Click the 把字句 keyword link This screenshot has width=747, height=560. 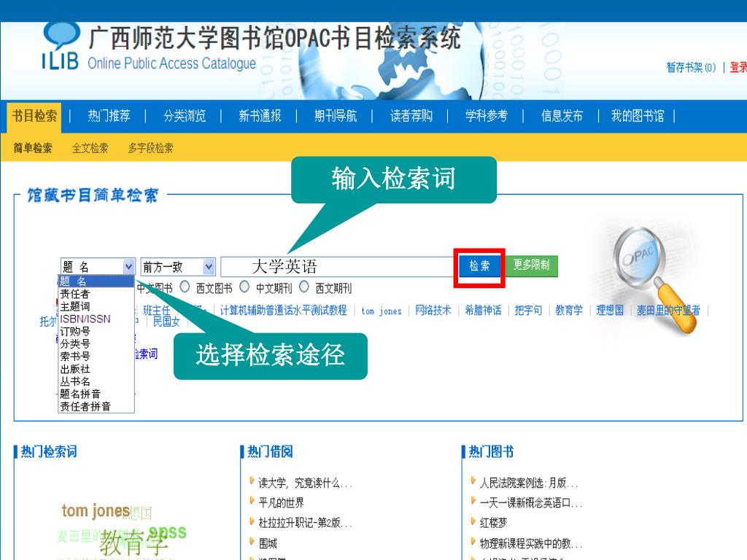point(528,311)
